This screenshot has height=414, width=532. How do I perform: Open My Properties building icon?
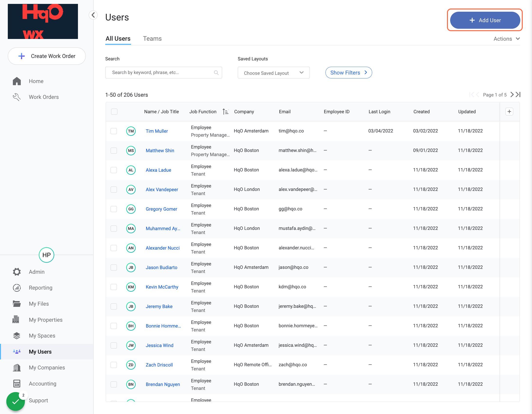click(x=16, y=320)
